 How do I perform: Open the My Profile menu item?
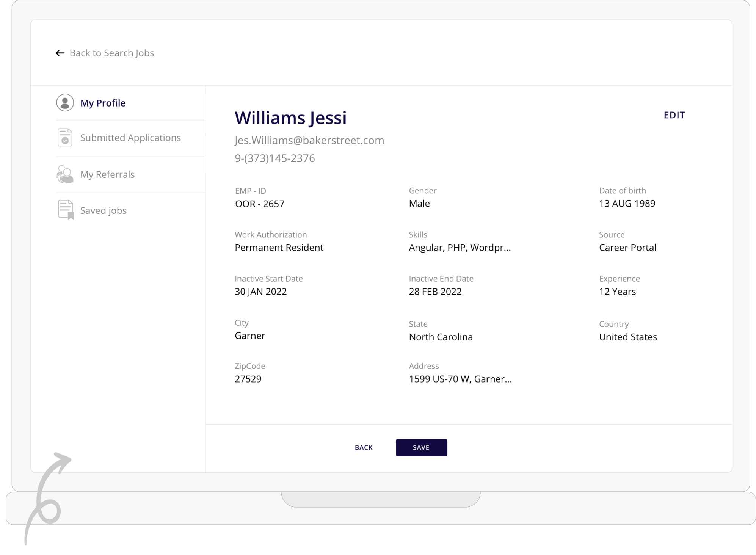103,103
